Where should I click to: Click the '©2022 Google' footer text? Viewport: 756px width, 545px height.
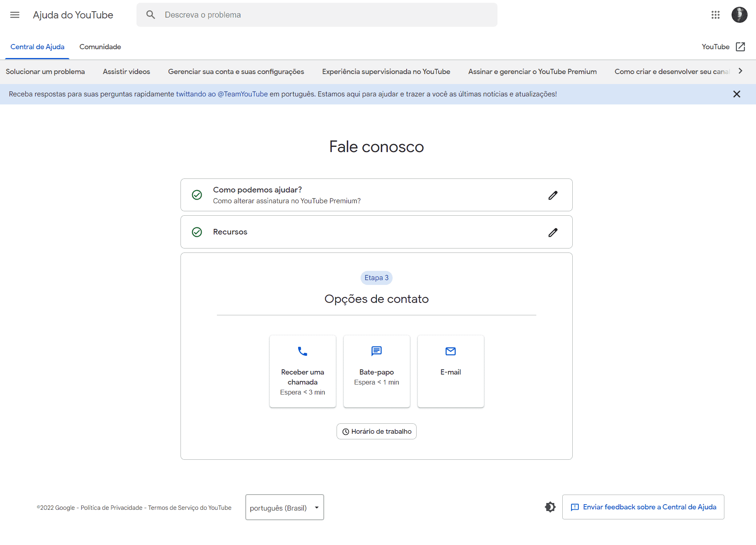56,508
